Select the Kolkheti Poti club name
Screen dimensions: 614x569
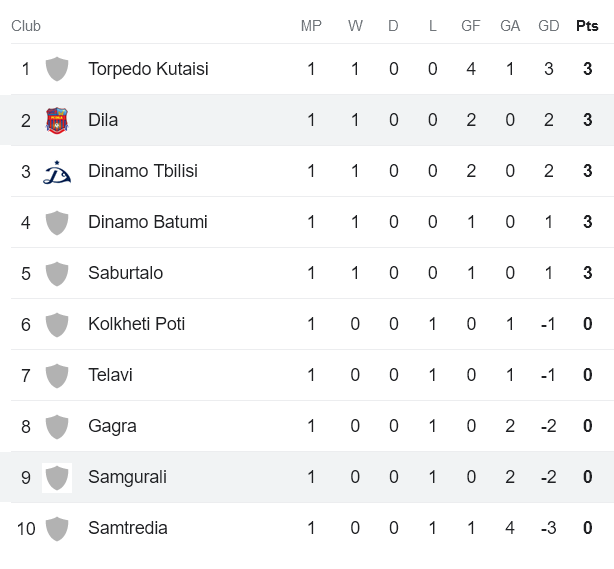tap(136, 324)
